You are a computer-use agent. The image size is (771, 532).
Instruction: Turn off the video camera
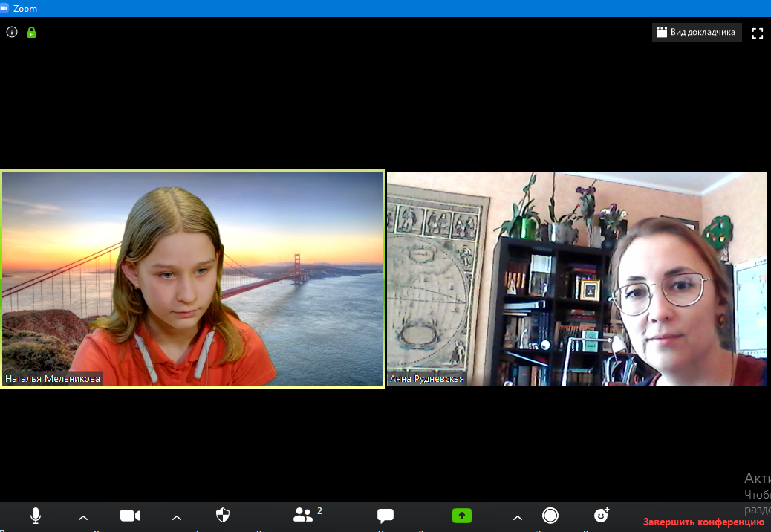click(x=130, y=516)
